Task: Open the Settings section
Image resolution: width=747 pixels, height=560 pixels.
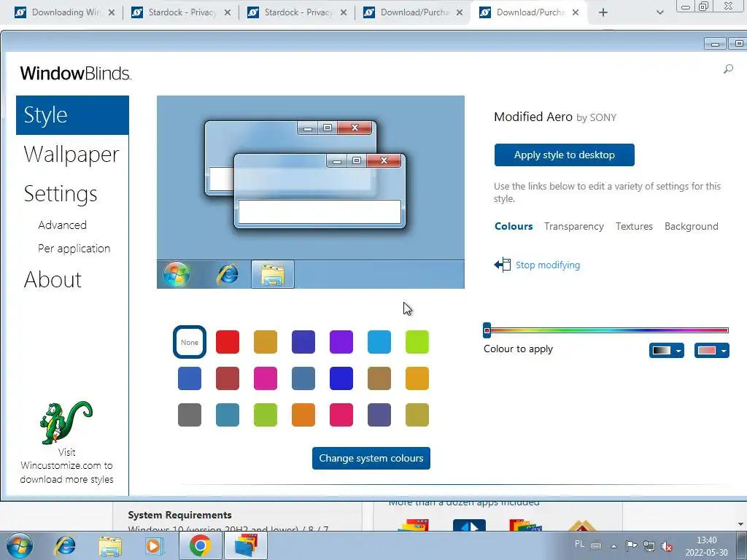Action: point(61,194)
